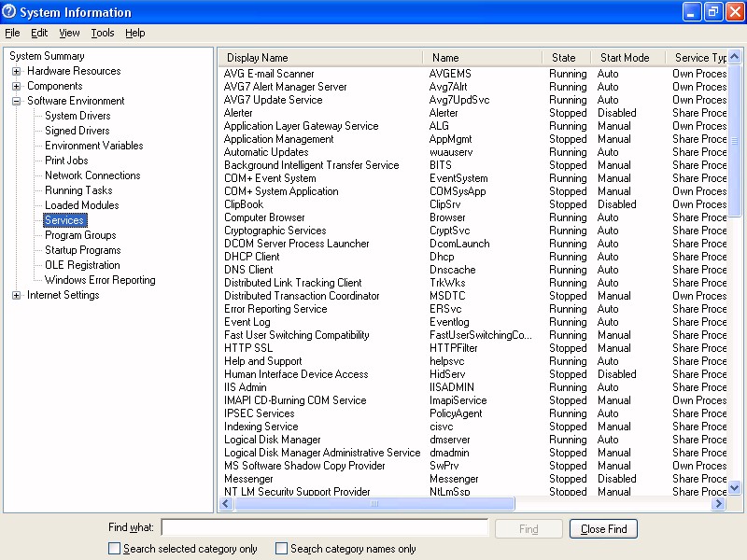Expand the Components tree node
This screenshot has width=747, height=560.
[17, 86]
